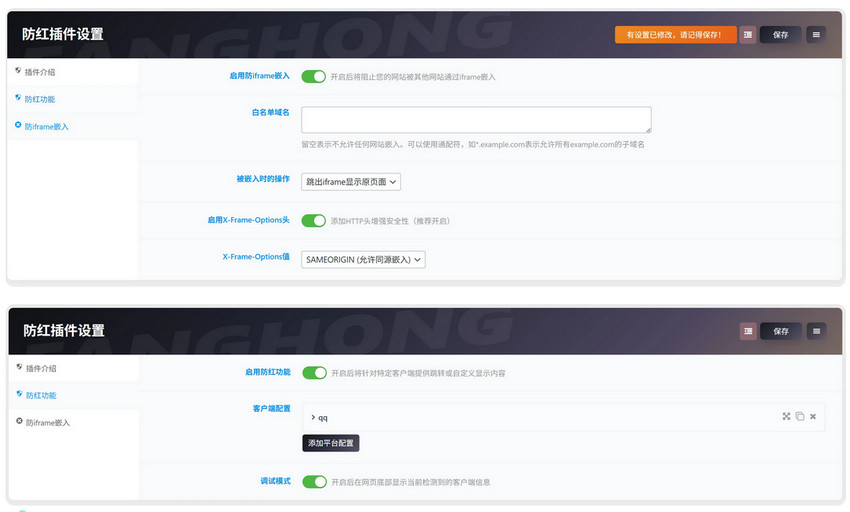
Task: Click the orange 有设置已修改 unsaved-changes notice
Action: click(x=675, y=35)
